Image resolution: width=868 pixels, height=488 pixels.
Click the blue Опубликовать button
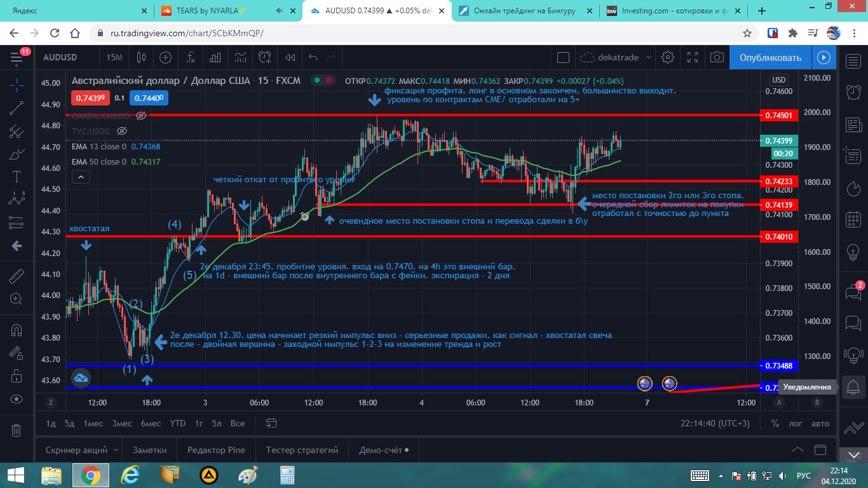pyautogui.click(x=770, y=58)
